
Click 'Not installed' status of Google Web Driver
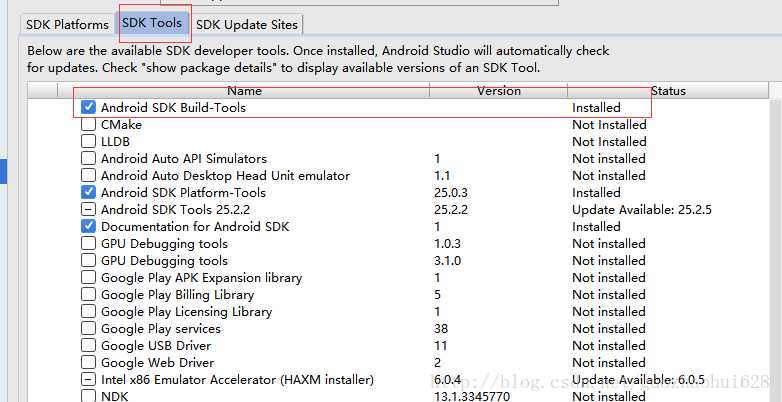(608, 363)
